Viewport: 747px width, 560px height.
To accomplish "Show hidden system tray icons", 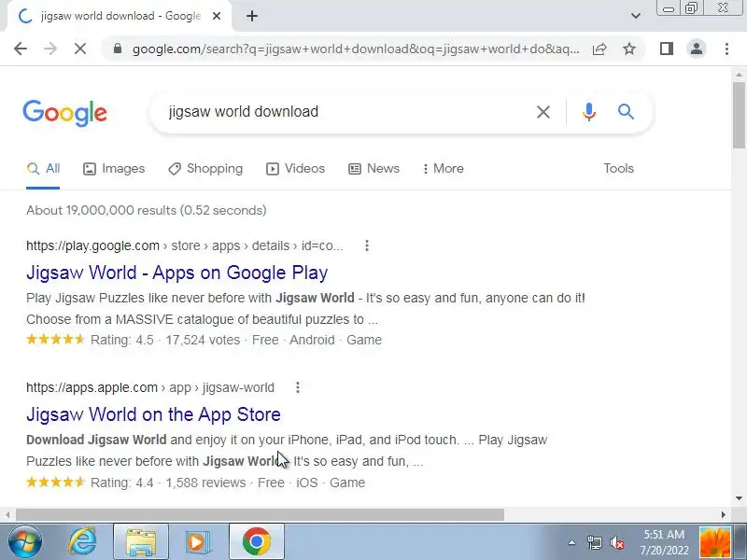I will point(571,542).
